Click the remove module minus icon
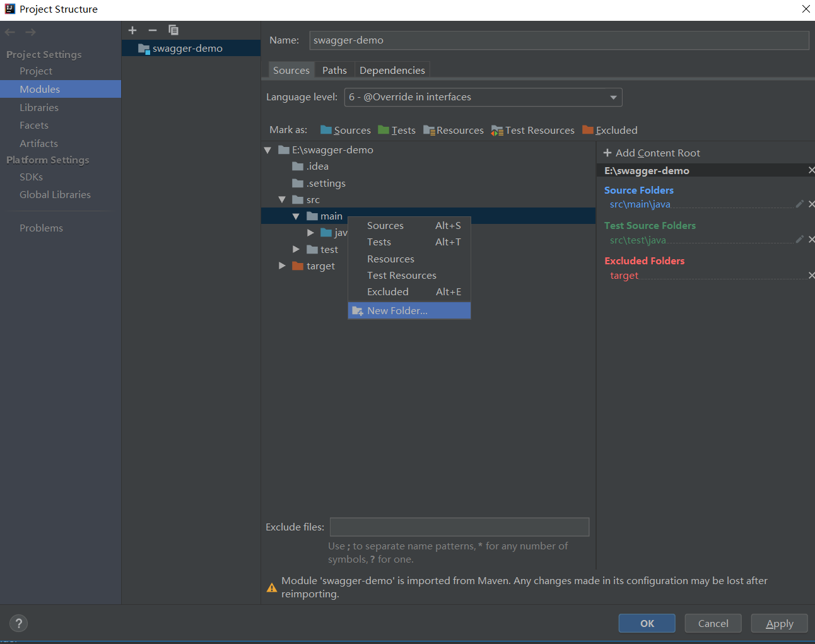 coord(152,30)
